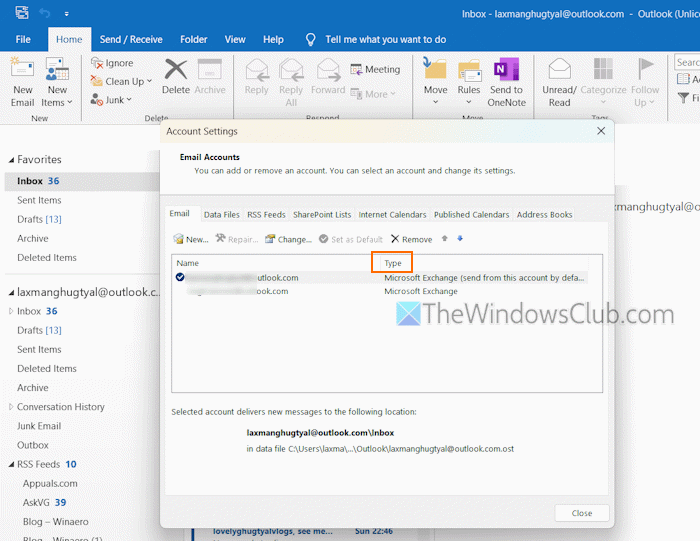Collapse the RSS Feeds folder
Viewport: 700px width, 541px height.
(11, 464)
